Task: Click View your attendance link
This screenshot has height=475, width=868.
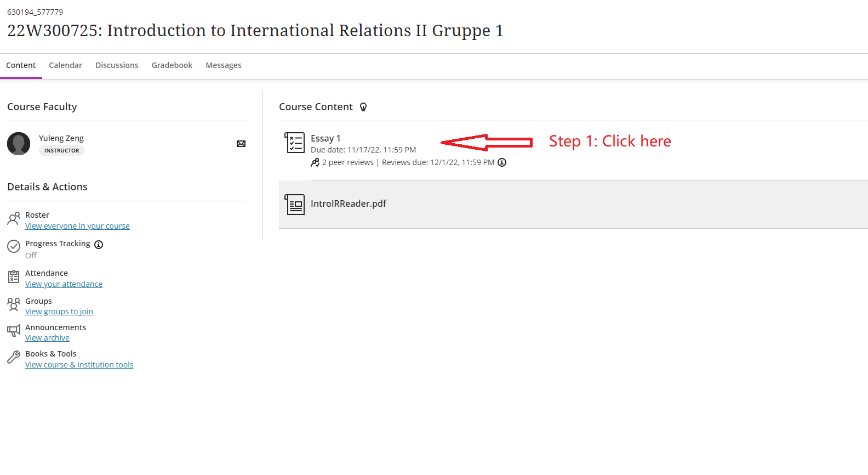Action: pyautogui.click(x=64, y=284)
